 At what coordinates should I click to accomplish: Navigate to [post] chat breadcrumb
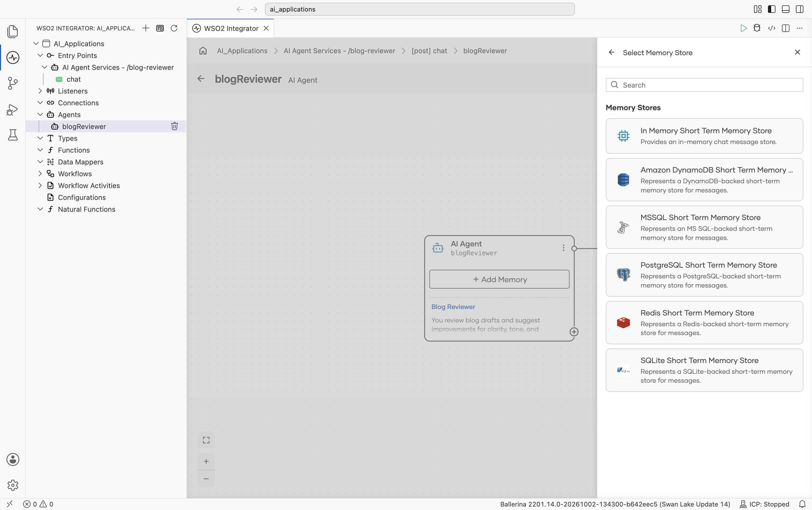429,51
